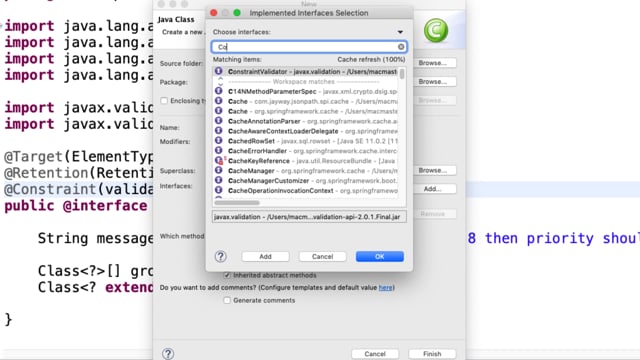640x360 pixels.
Task: Click interface icon beside C14NMethodParameterSpec
Action: tap(219, 91)
